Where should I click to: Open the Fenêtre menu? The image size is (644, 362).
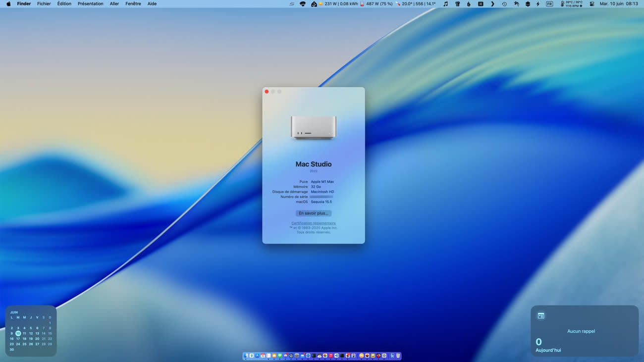click(x=133, y=3)
